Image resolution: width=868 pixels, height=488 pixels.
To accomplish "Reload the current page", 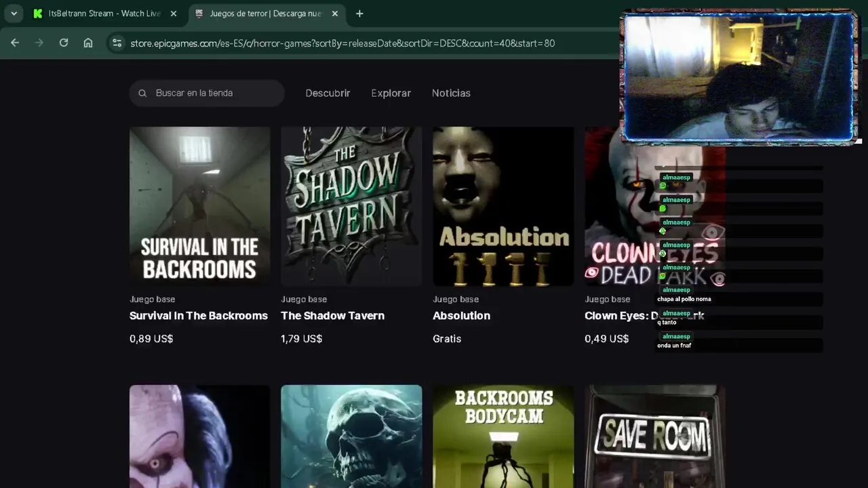I will (x=64, y=43).
